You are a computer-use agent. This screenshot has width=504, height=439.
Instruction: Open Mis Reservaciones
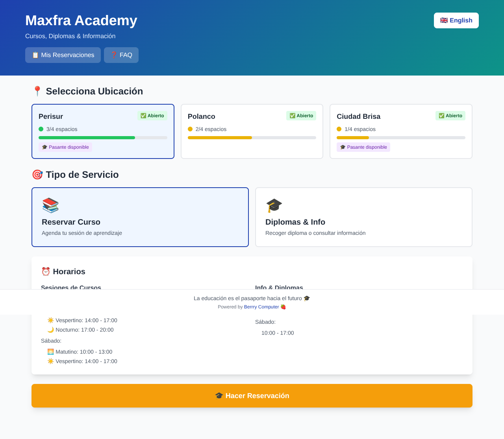[x=63, y=55]
